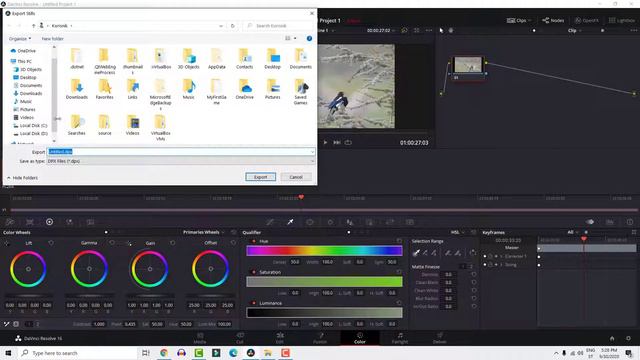Open the project settings gear icon

point(628,338)
